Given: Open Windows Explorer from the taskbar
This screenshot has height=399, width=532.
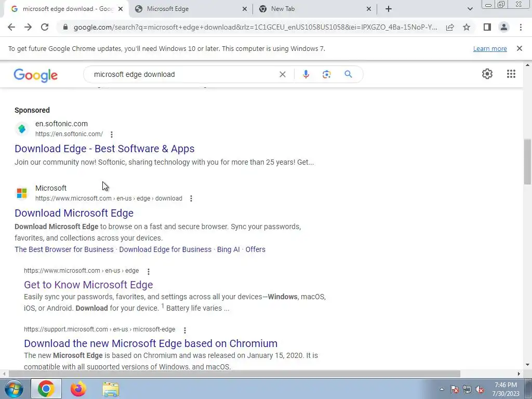Looking at the screenshot, I should coord(111,389).
